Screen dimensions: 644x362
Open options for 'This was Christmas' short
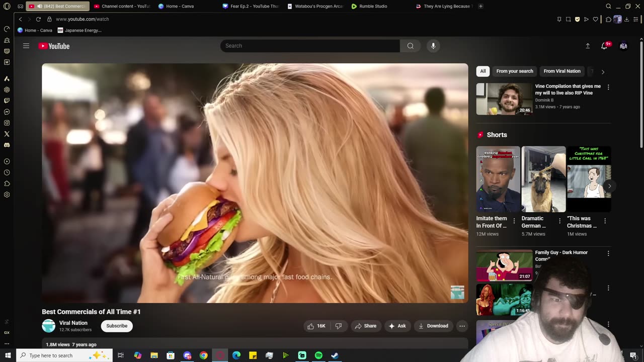click(x=605, y=221)
